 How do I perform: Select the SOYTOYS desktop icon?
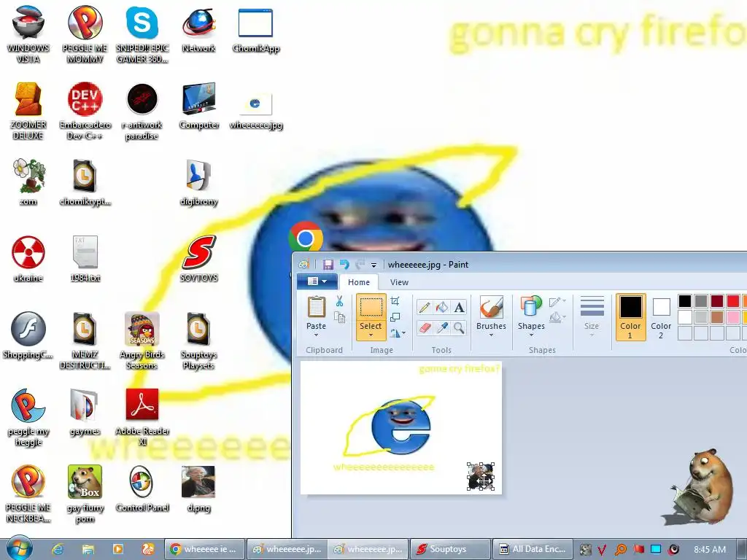(x=198, y=259)
